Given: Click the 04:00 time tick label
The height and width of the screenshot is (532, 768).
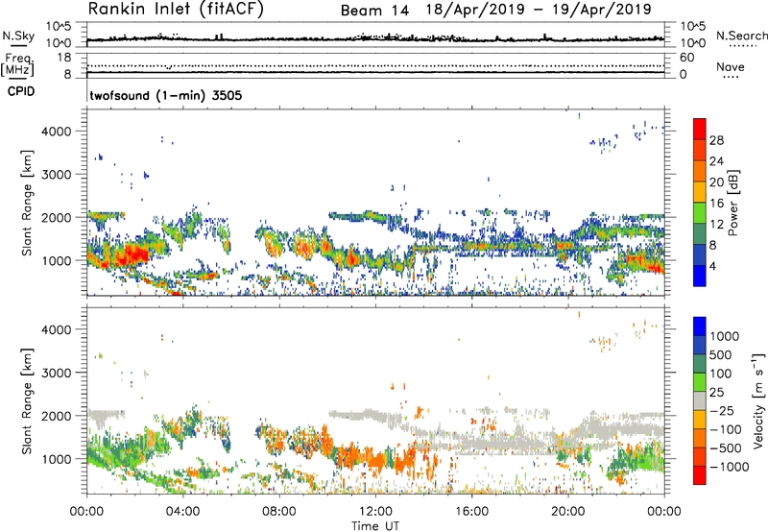Looking at the screenshot, I should click(182, 512).
